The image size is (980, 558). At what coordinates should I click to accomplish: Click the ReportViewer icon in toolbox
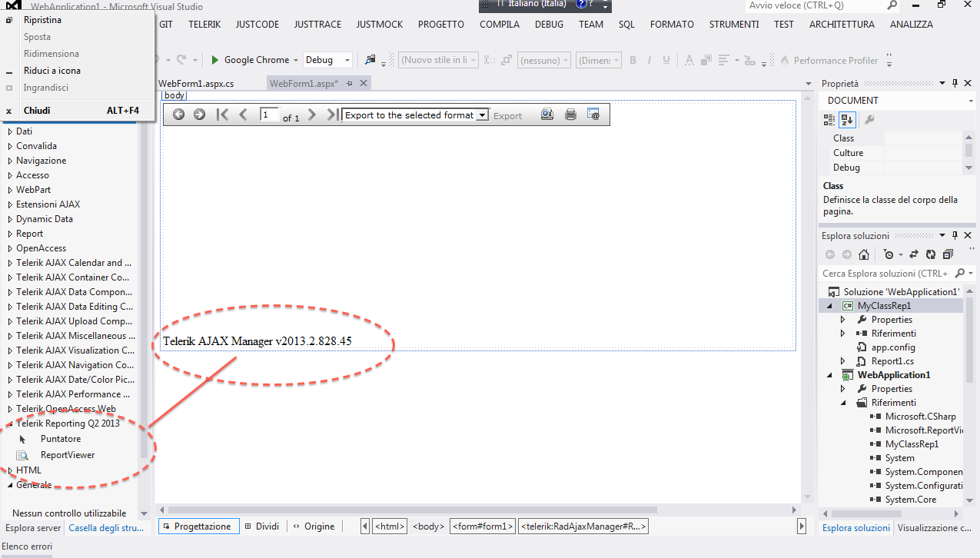(23, 455)
